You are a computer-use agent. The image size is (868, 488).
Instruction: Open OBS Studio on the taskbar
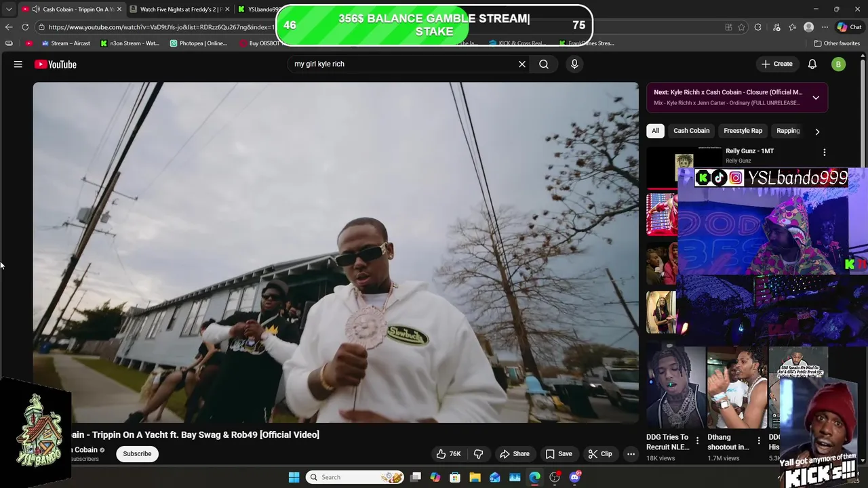(555, 477)
